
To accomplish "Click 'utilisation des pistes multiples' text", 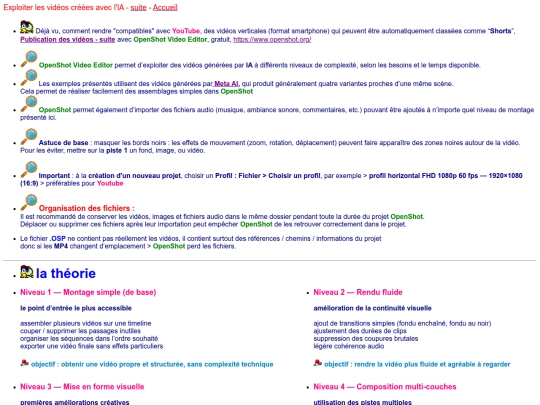I will click(x=362, y=402).
